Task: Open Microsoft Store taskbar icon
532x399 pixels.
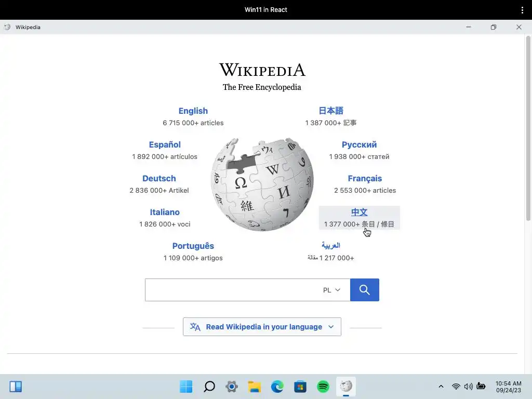Action: tap(300, 387)
